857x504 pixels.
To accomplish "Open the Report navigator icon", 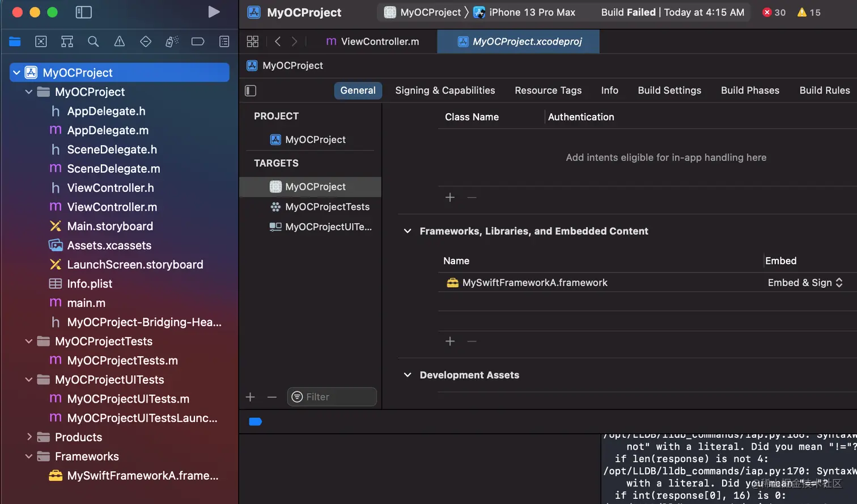I will point(224,41).
